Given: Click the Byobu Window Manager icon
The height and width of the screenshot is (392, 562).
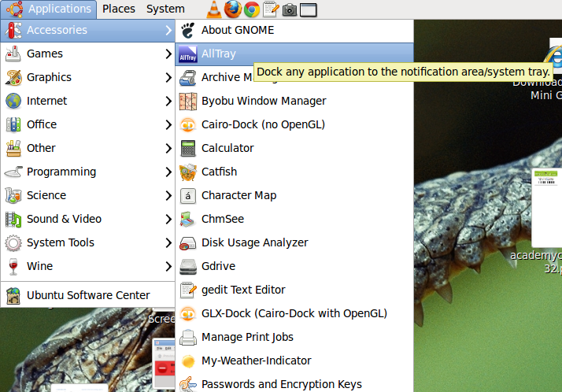Looking at the screenshot, I should (x=188, y=102).
